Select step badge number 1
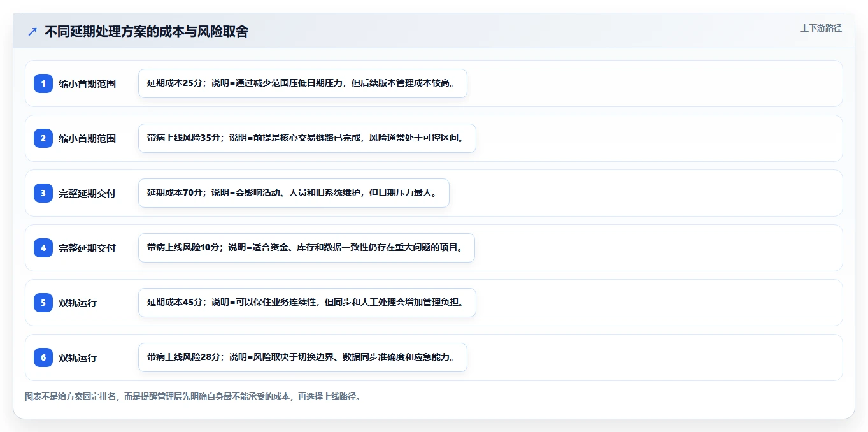868x432 pixels. [43, 83]
